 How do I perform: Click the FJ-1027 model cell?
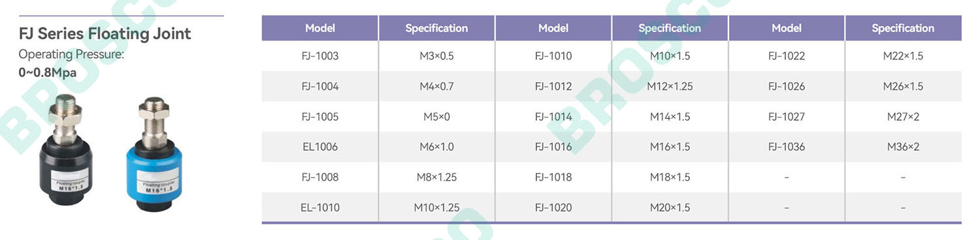tap(787, 117)
